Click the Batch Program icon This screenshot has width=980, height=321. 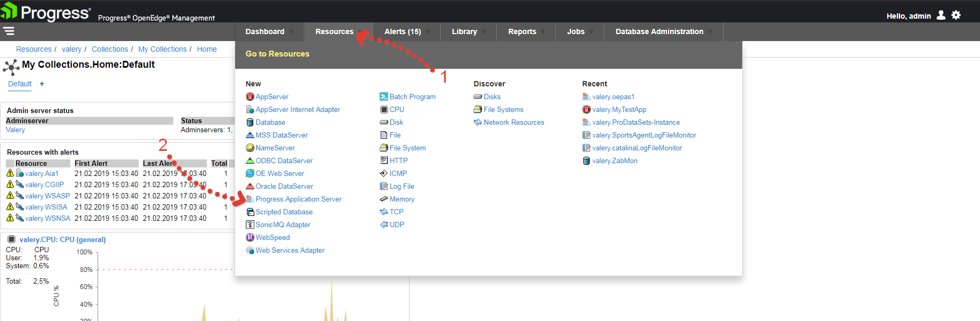pos(383,97)
